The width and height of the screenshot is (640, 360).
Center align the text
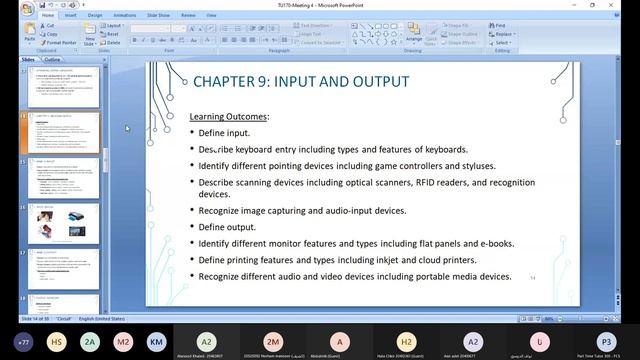coord(234,40)
